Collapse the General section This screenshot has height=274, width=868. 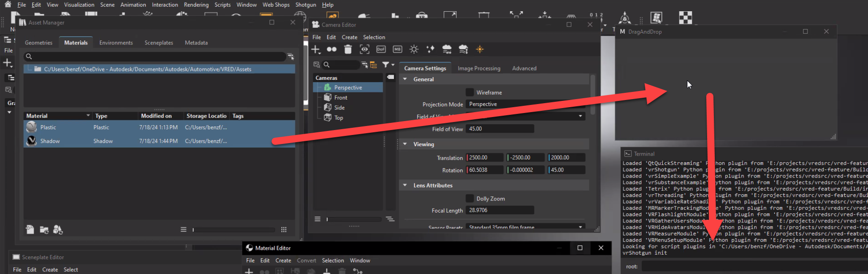(405, 79)
